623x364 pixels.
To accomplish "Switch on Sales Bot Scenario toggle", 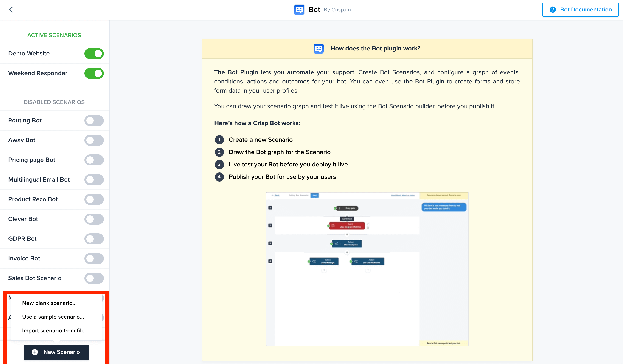I will (94, 278).
